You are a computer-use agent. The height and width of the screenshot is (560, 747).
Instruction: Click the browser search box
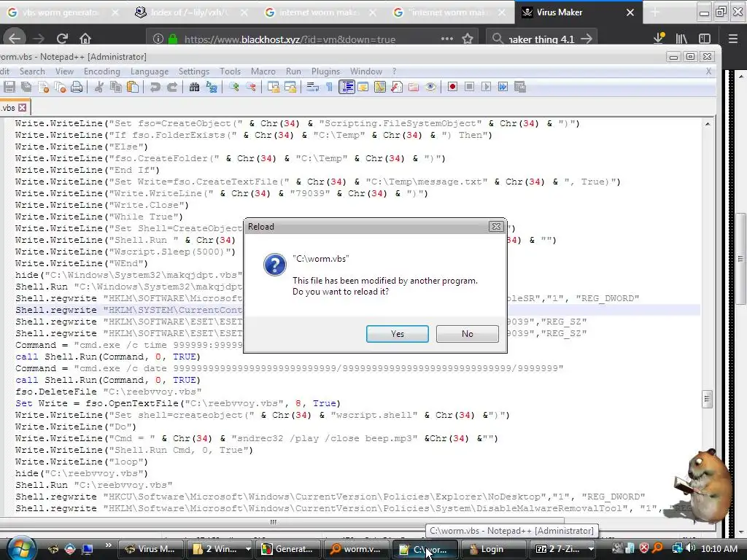point(541,39)
